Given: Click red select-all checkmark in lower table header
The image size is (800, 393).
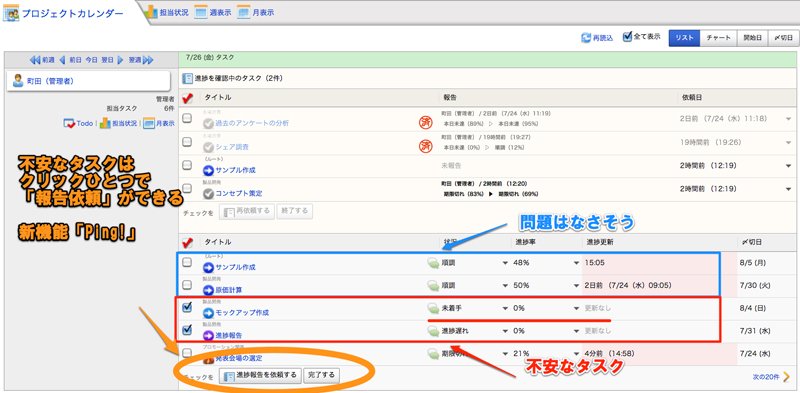Looking at the screenshot, I should (x=188, y=242).
